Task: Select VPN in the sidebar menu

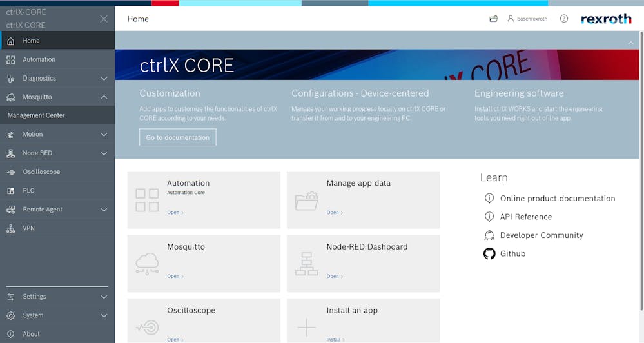Action: 57,228
